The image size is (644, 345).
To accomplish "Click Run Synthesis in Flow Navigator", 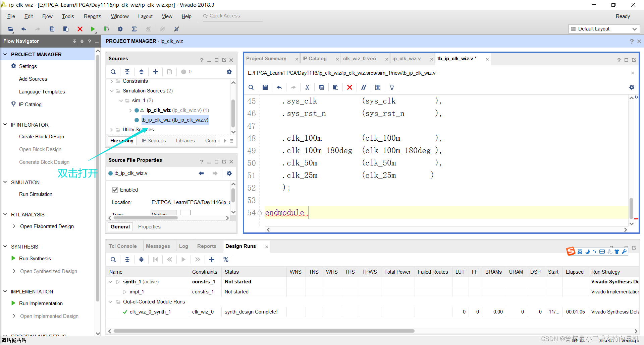I will coord(35,259).
